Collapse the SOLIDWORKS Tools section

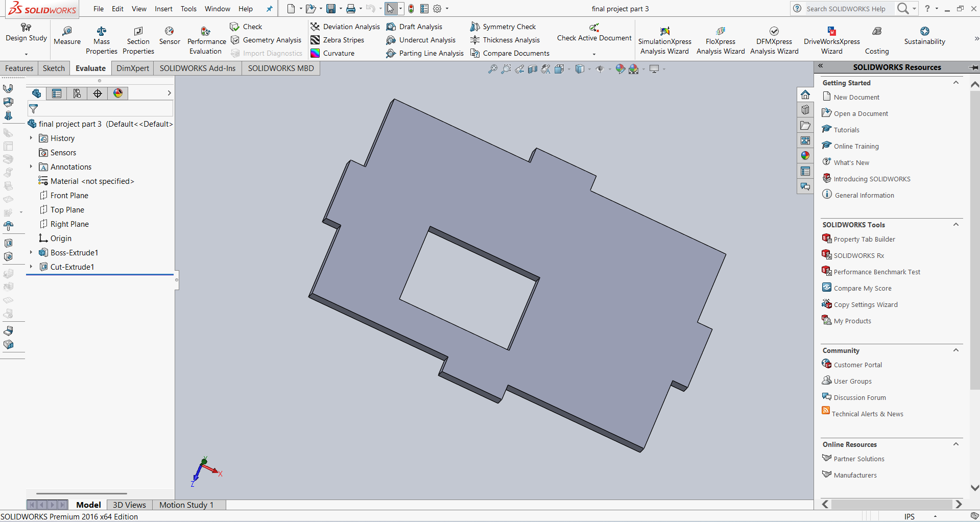coord(956,224)
